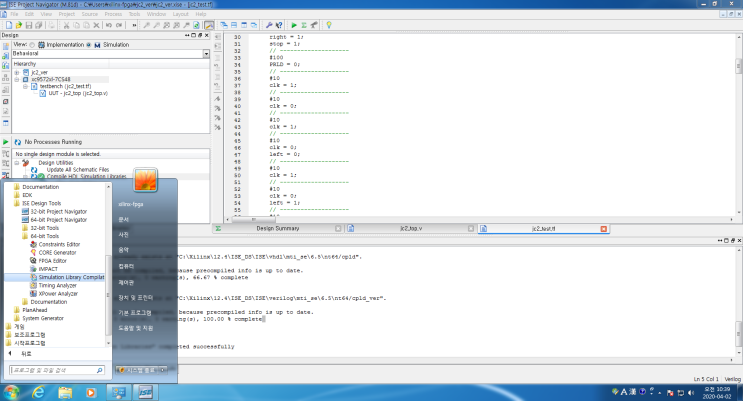Click the Save All toolbar icon
This screenshot has height=401, width=743.
point(39,25)
